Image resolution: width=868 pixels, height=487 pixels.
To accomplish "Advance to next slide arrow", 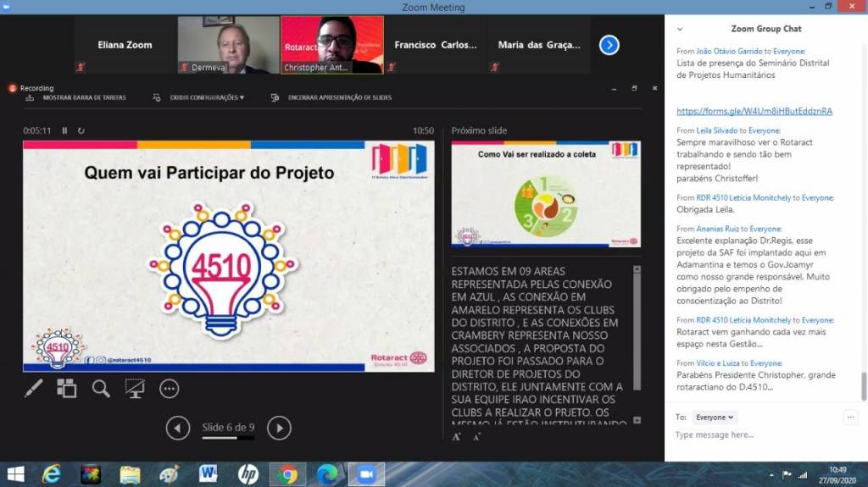I will [279, 429].
